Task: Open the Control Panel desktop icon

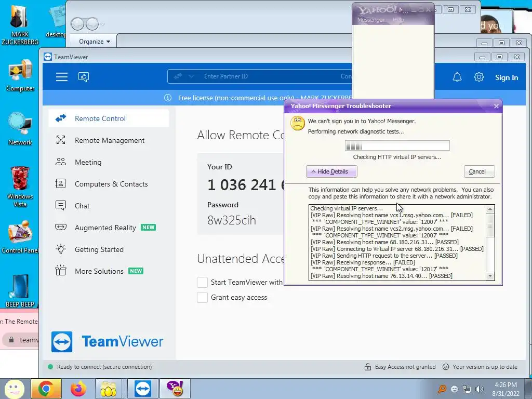Action: [20, 237]
